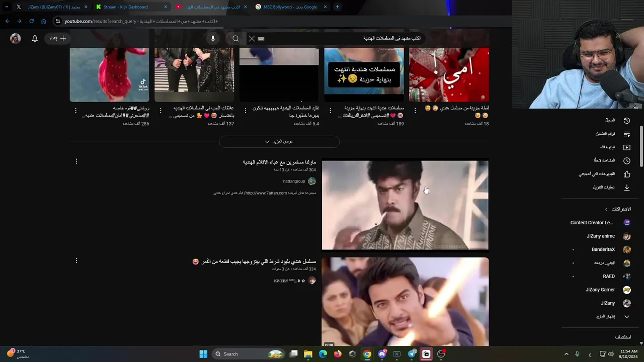Reload the page with the refresh icon
This screenshot has width=644, height=362.
click(x=31, y=21)
